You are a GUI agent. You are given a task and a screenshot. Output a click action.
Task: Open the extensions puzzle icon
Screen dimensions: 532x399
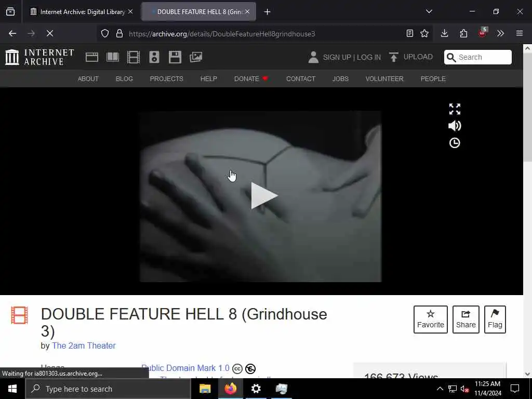463,33
